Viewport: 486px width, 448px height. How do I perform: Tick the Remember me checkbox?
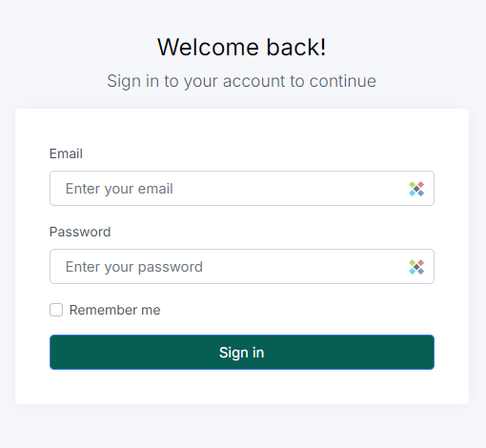click(56, 310)
